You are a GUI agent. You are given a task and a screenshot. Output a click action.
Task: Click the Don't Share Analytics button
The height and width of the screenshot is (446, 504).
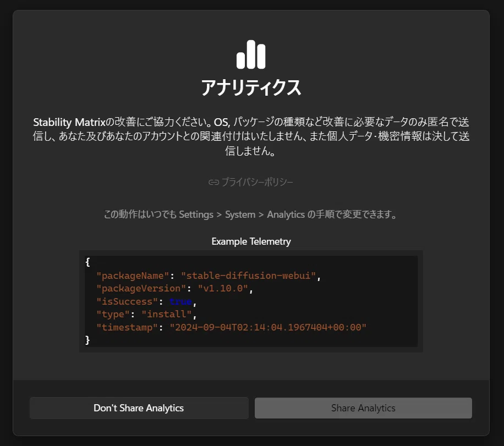139,408
